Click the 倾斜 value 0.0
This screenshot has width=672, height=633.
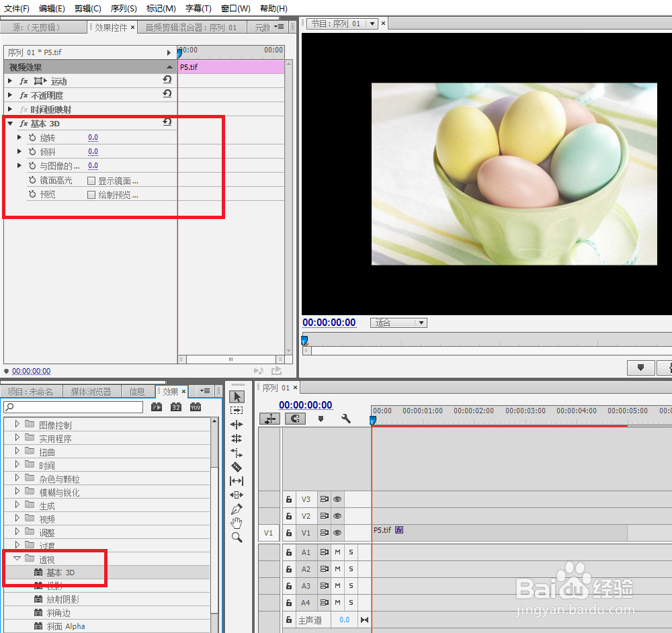click(x=93, y=152)
